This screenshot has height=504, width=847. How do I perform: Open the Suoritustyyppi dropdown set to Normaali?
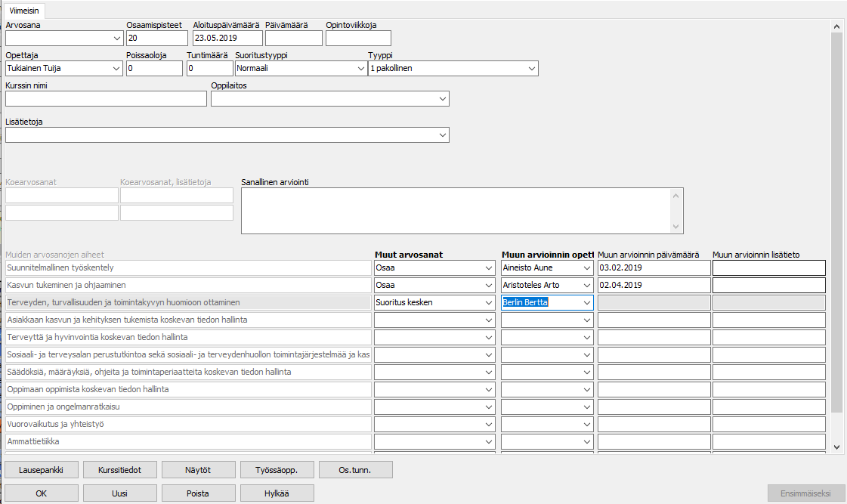360,69
